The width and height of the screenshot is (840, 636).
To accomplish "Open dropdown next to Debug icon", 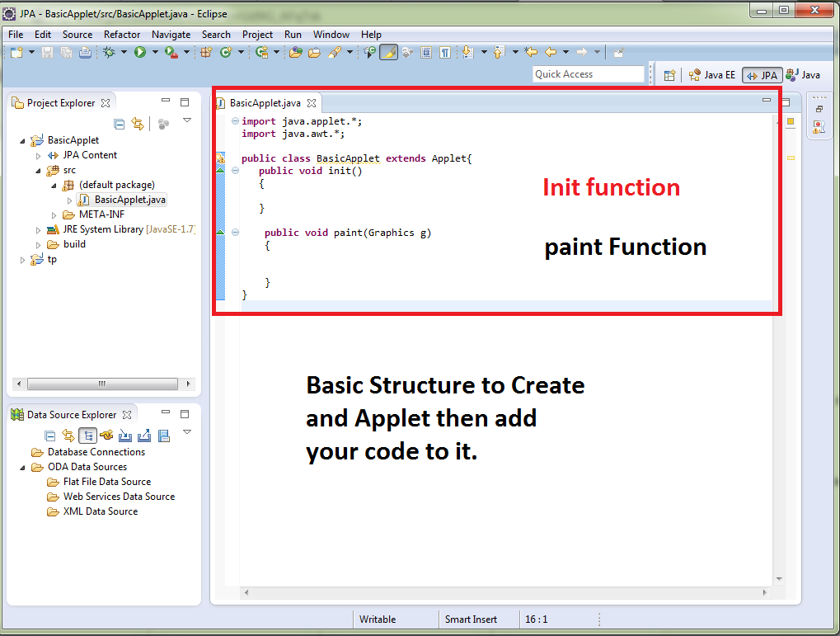I will coord(124,52).
